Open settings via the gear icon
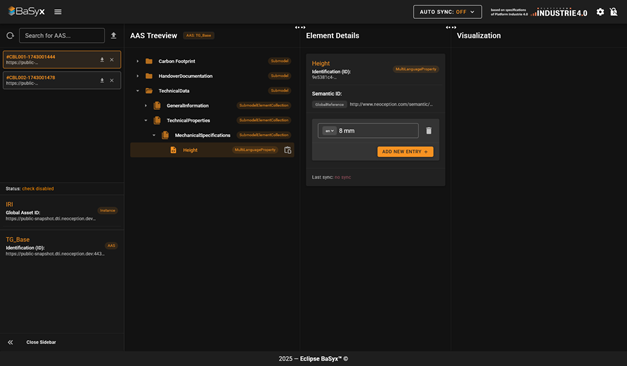 click(600, 12)
